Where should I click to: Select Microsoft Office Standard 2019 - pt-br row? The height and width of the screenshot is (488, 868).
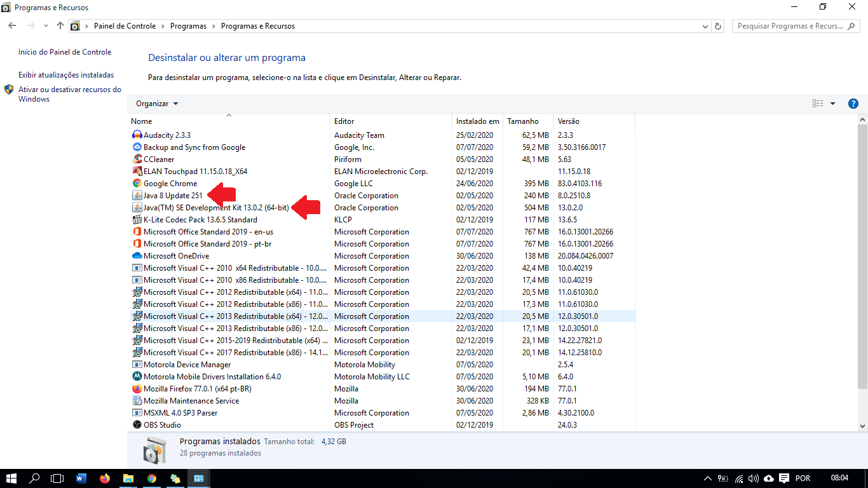point(381,243)
